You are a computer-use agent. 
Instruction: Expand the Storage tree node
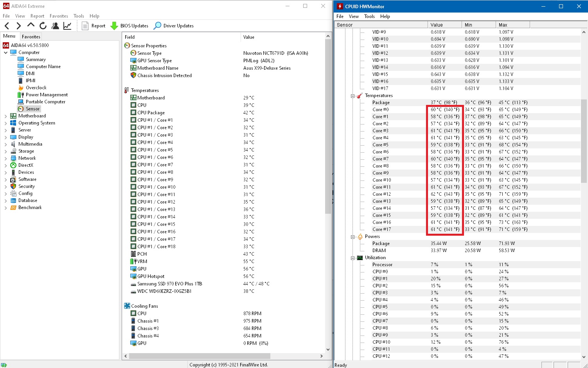[x=6, y=151]
